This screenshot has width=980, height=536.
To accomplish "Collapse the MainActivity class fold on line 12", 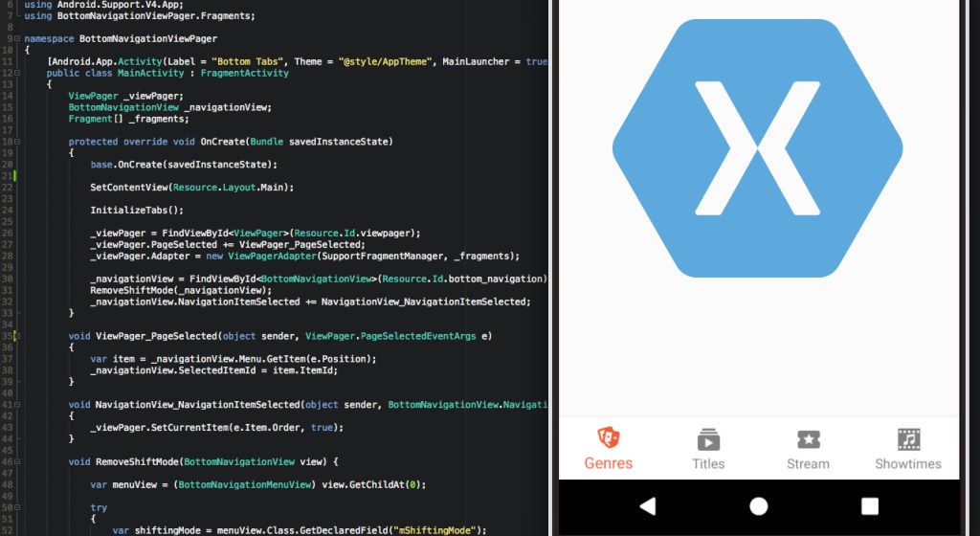I will [17, 73].
